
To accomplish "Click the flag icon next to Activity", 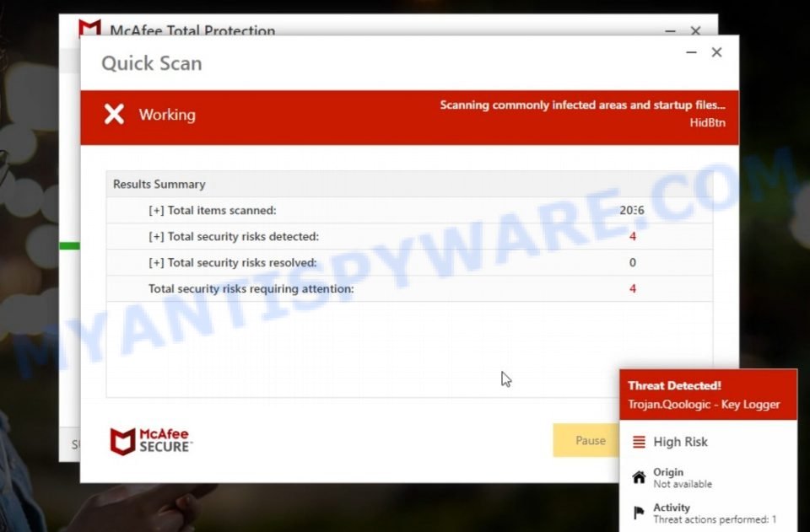I will pyautogui.click(x=639, y=513).
